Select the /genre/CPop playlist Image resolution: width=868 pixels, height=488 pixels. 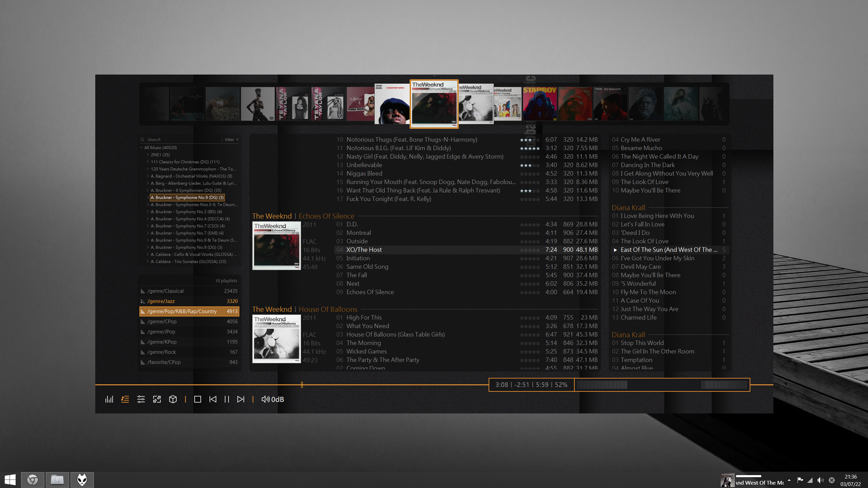(189, 321)
